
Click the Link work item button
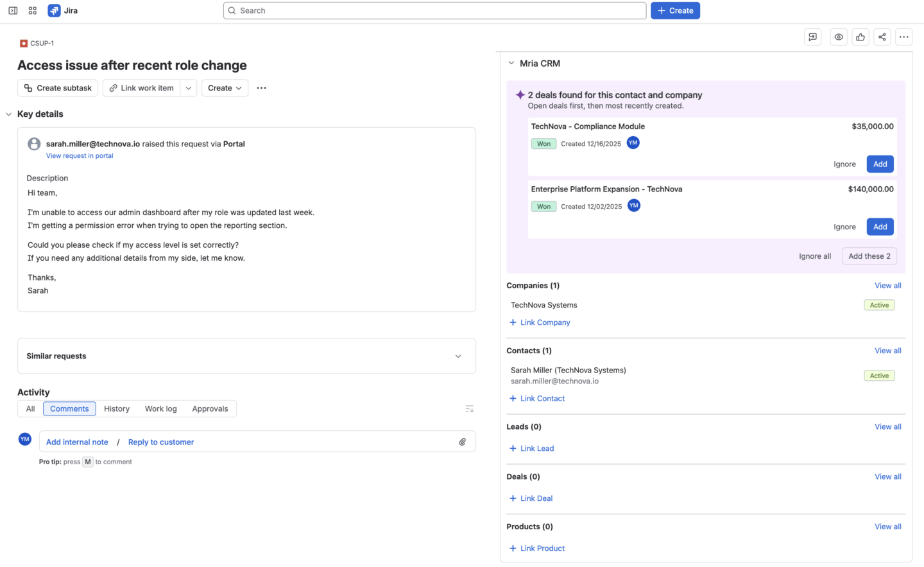point(141,88)
